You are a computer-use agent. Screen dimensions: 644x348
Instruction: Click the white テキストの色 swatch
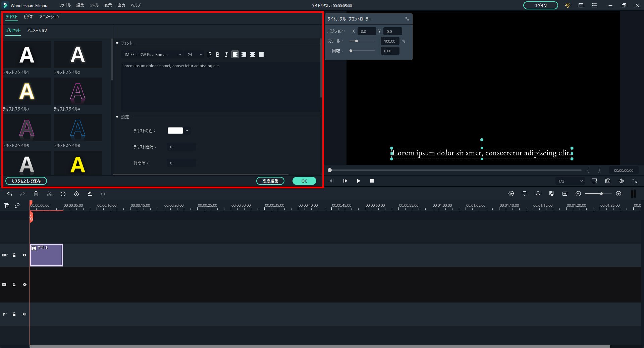pos(175,131)
